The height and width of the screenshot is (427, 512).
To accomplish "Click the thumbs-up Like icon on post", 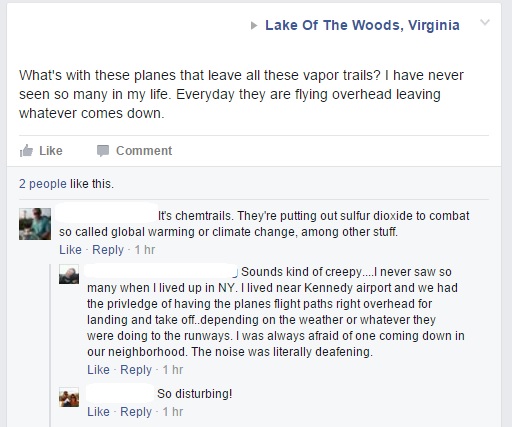I will click(x=26, y=151).
